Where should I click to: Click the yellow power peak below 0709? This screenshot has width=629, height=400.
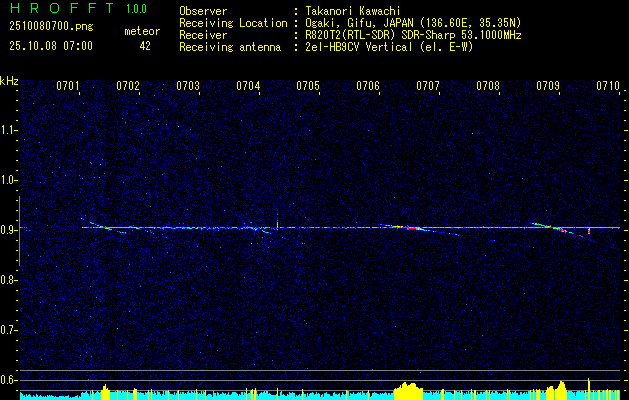557,390
